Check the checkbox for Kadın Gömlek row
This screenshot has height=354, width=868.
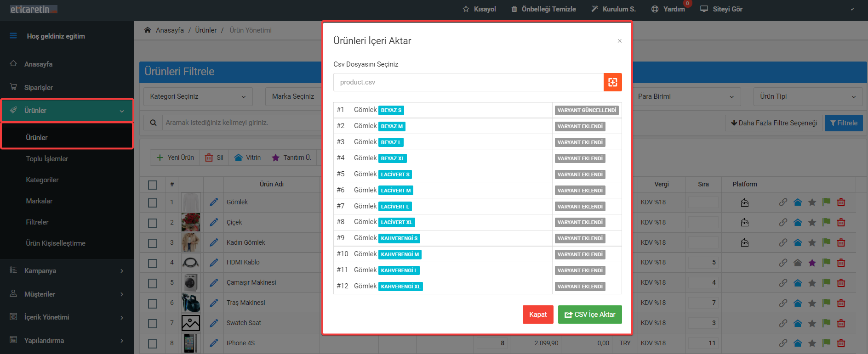[153, 243]
